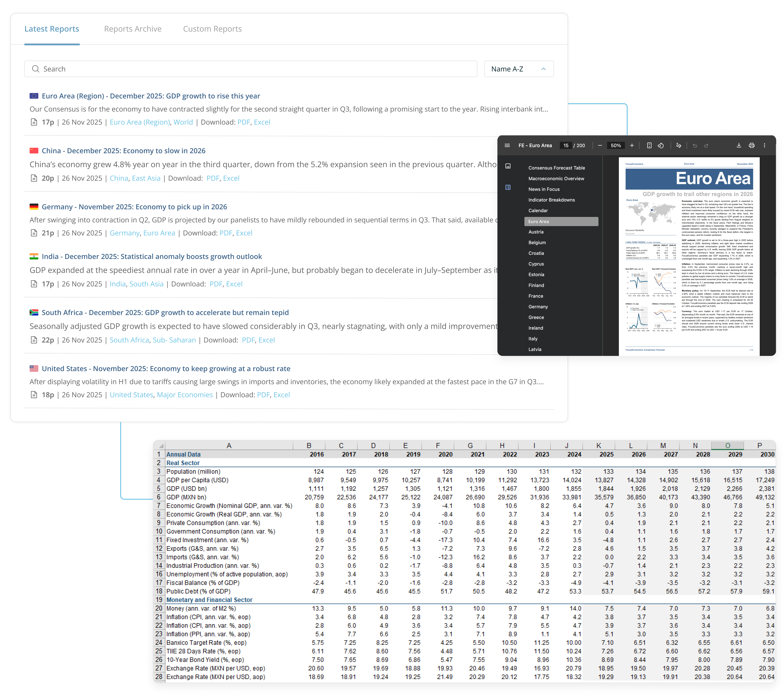
Task: Open the Germany November 2025 report title
Action: [134, 207]
